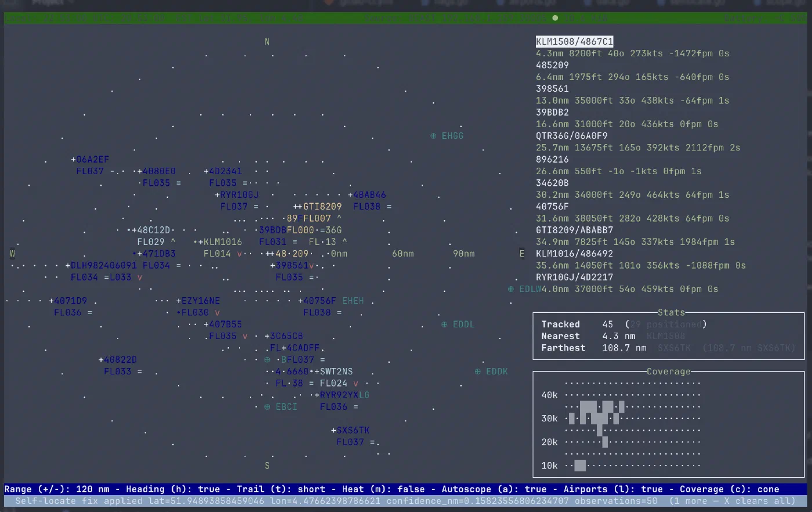The image size is (812, 512).
Task: Click aircraft 4071D9 on the radar map
Action: click(68, 301)
